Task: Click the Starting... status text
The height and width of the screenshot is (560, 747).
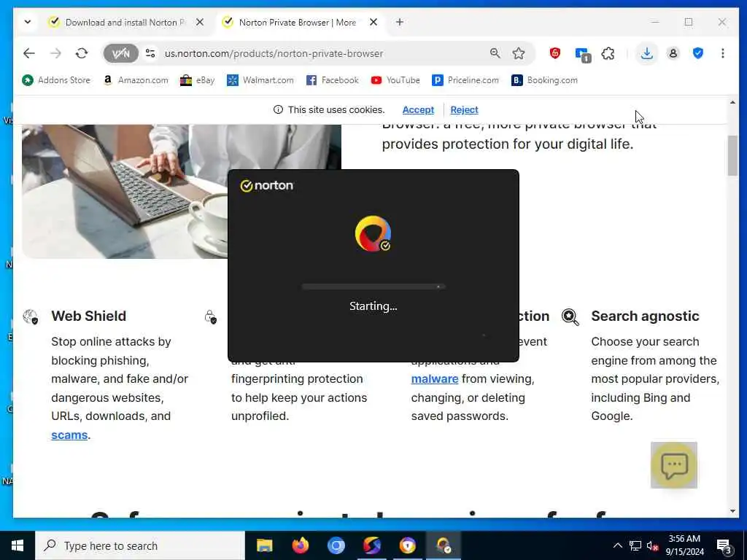Action: [373, 306]
